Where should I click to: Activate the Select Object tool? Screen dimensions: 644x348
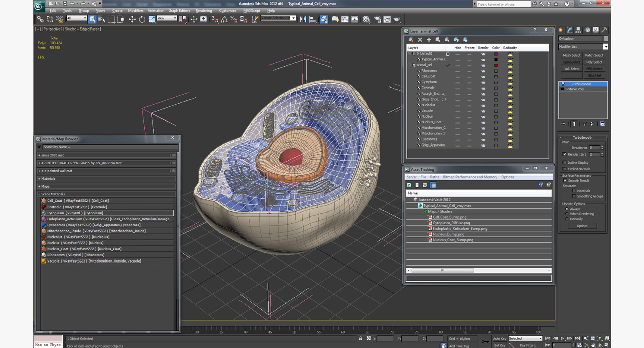(92, 19)
